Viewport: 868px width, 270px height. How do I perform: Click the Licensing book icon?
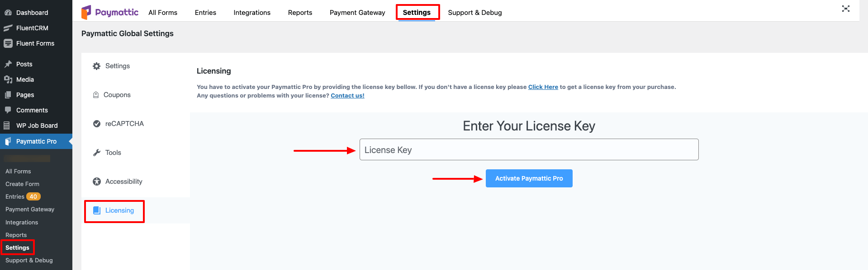[96, 210]
